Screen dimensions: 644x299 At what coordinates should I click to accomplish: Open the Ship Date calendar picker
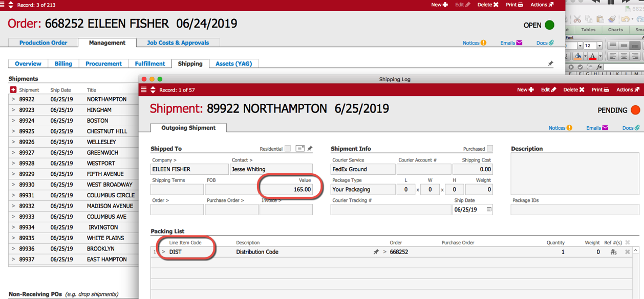point(489,210)
